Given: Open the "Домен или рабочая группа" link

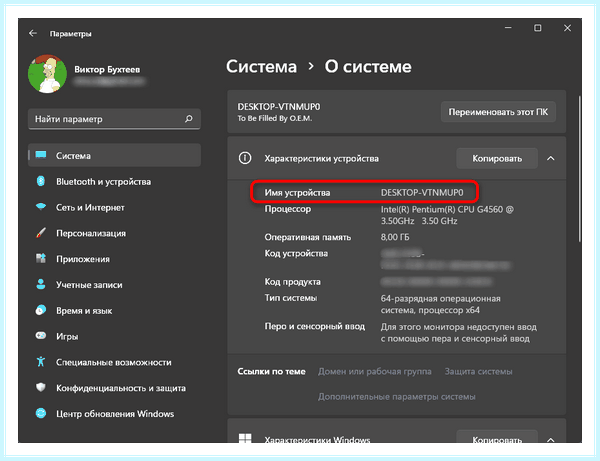Looking at the screenshot, I should (x=375, y=371).
